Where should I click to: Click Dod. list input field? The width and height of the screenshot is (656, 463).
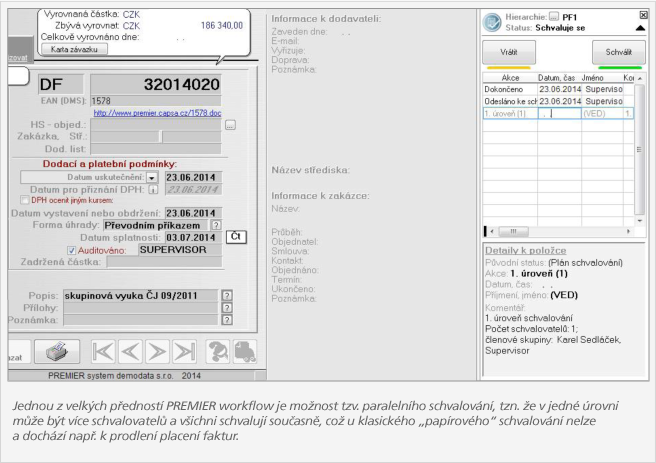[x=156, y=149]
